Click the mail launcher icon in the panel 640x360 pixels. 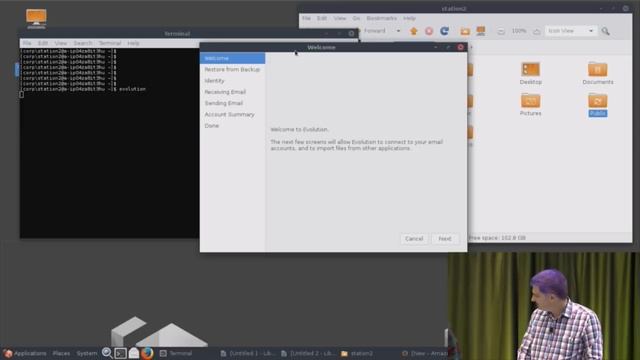point(134,353)
